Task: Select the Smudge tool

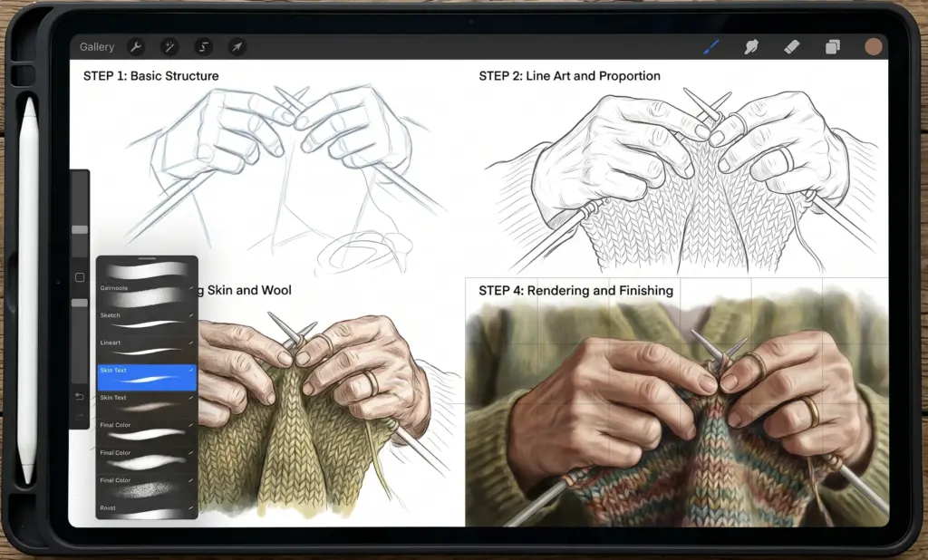Action: (751, 46)
